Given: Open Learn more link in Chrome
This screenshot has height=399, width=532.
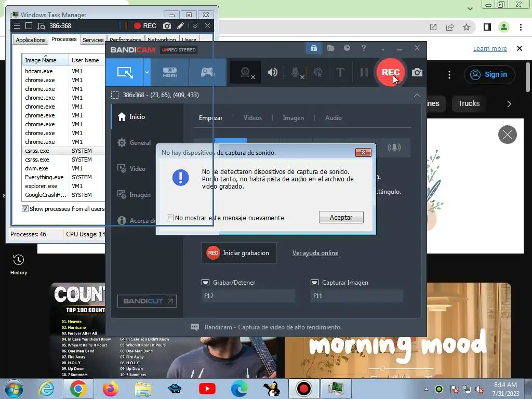Looking at the screenshot, I should click(490, 48).
